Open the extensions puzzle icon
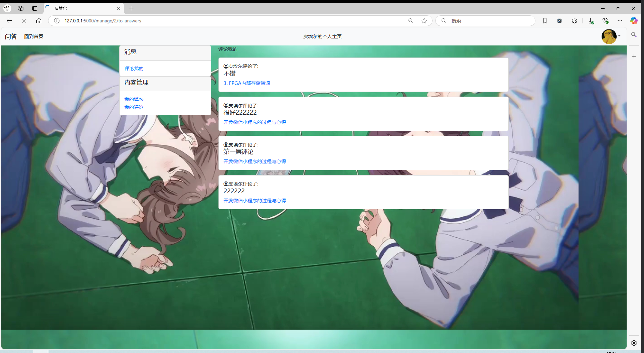644x353 pixels. point(574,21)
